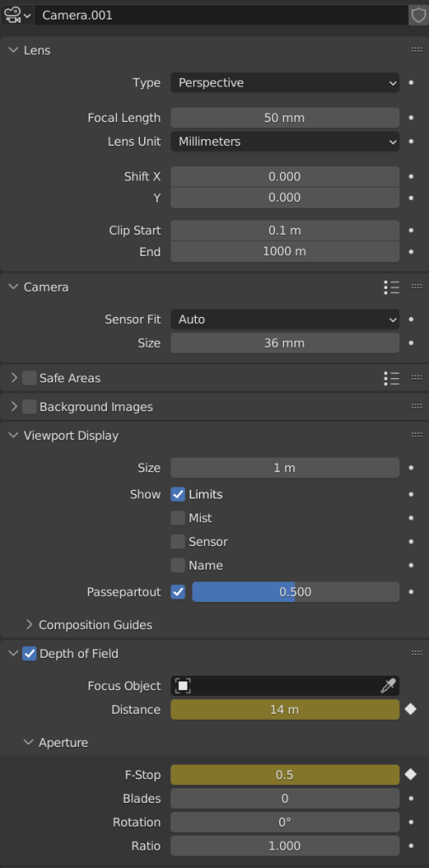Click the keyframe diamond next to Distance
The height and width of the screenshot is (868, 429).
click(410, 709)
